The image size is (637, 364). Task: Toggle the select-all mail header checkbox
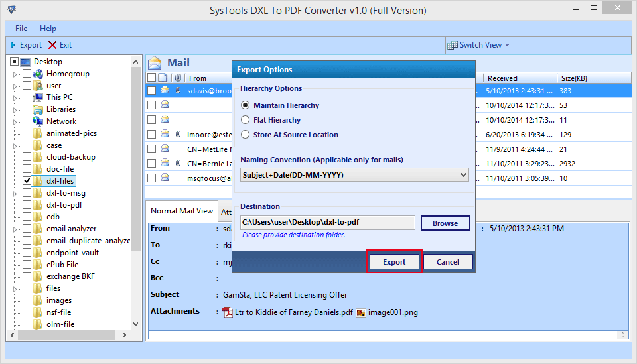151,78
